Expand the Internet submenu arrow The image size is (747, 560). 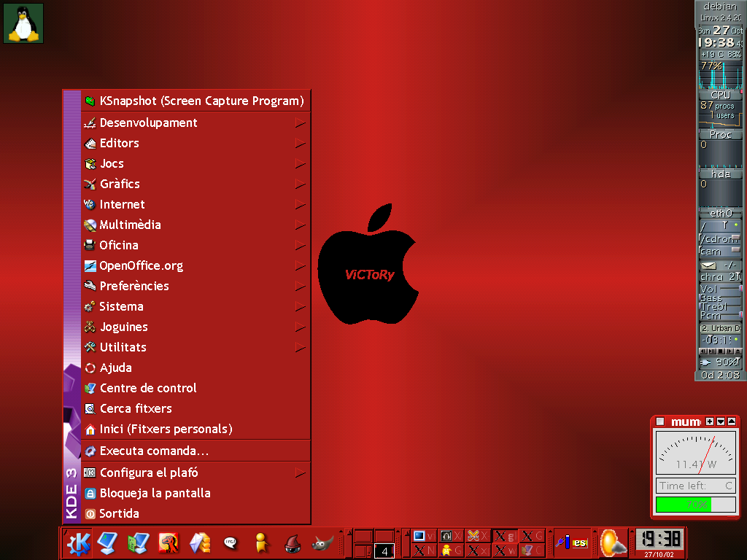[300, 204]
